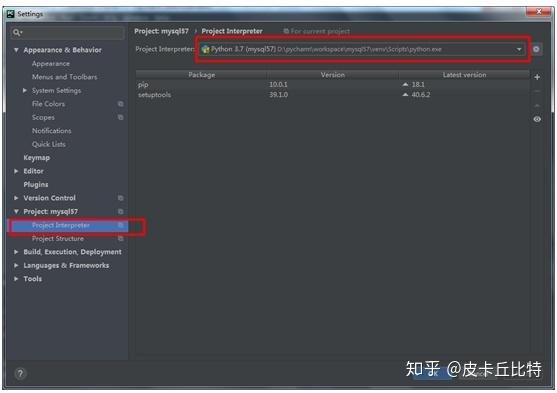
Task: Expand Languages & Frameworks section
Action: (x=16, y=265)
